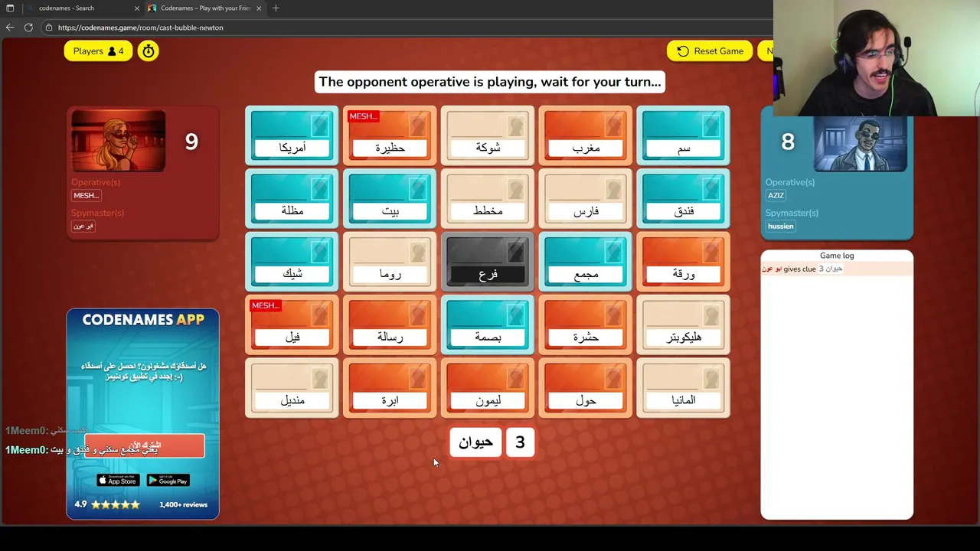Select the card روما
The height and width of the screenshot is (551, 980).
point(390,262)
